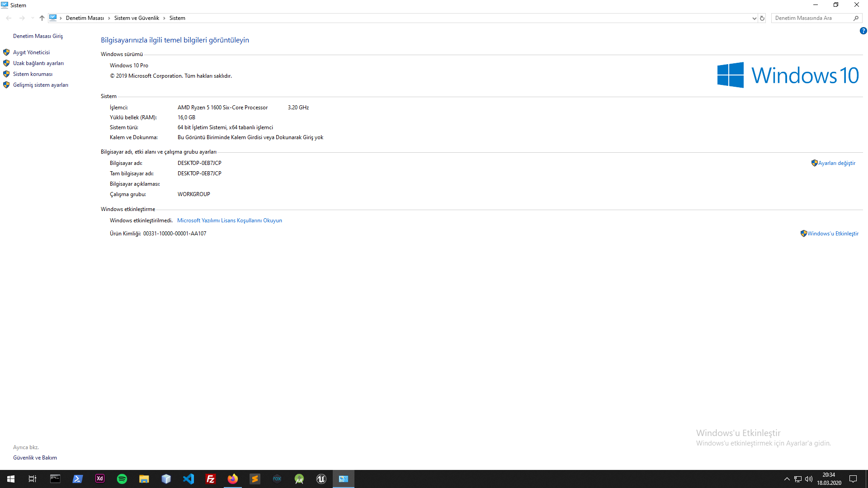Open FileZilla from the taskbar
Screen dimensions: 868x488
[x=210, y=479]
